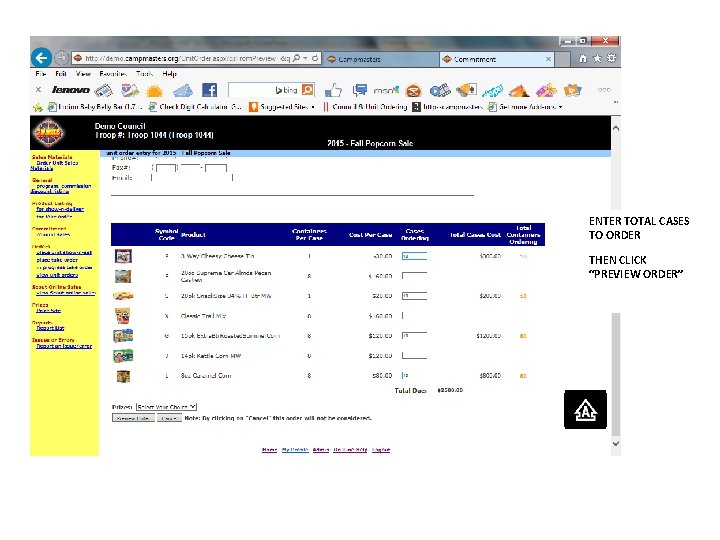The width and height of the screenshot is (720, 540).
Task: Click the msn toolbar icon
Action: [x=386, y=90]
